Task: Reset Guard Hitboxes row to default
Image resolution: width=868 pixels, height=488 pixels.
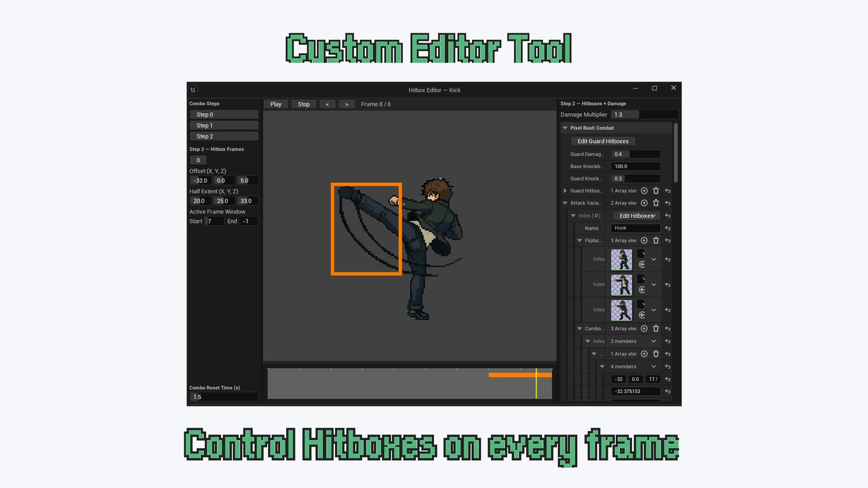Action: click(668, 191)
